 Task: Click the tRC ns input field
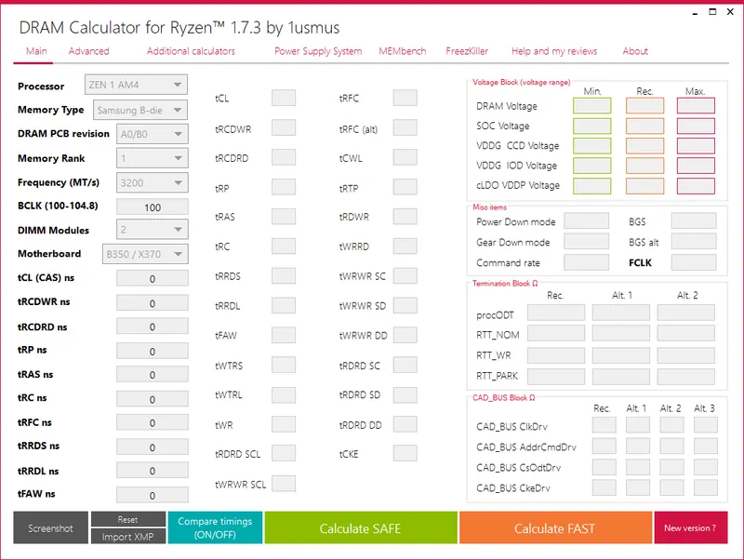(x=153, y=399)
